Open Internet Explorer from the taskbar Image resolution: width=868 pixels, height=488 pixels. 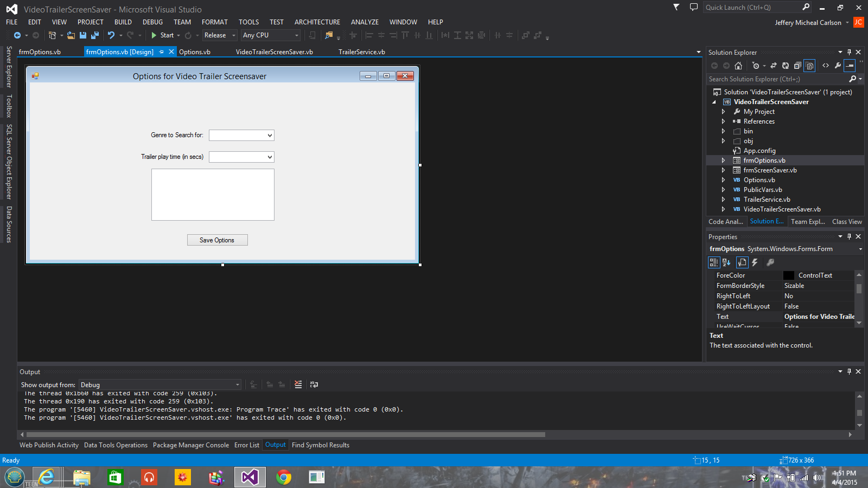coord(47,477)
